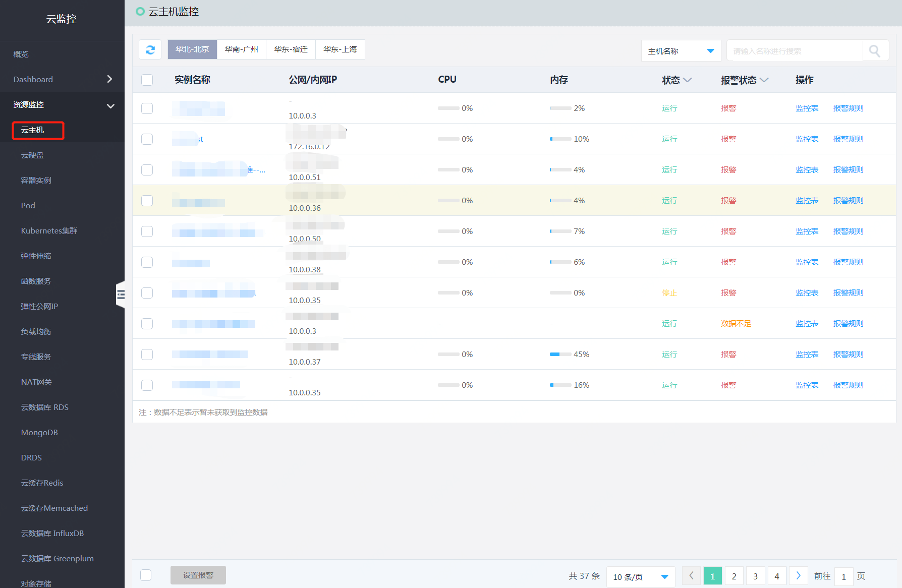Open the 报警状态 column filter chevron

tap(764, 80)
